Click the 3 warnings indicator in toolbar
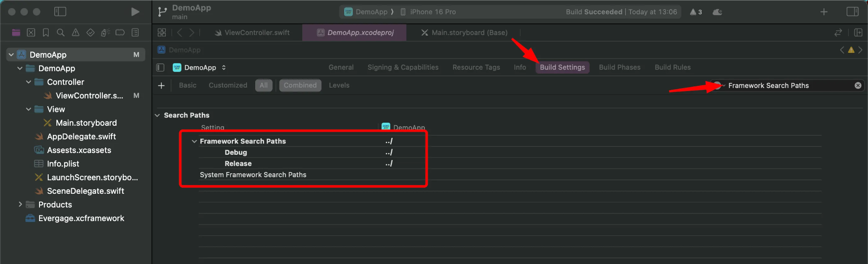This screenshot has height=264, width=868. point(696,12)
